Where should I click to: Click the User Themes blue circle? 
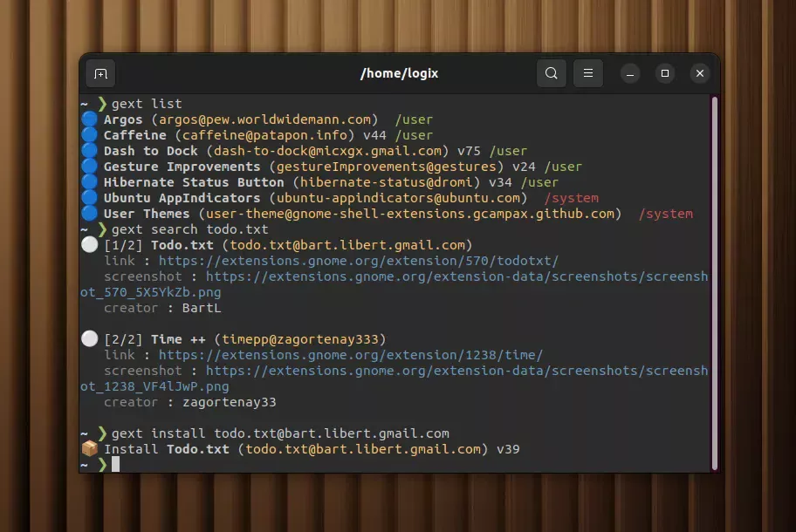tap(89, 214)
